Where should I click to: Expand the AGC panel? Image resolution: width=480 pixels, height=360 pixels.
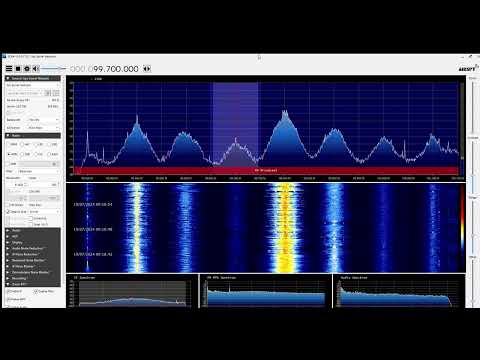click(x=33, y=236)
